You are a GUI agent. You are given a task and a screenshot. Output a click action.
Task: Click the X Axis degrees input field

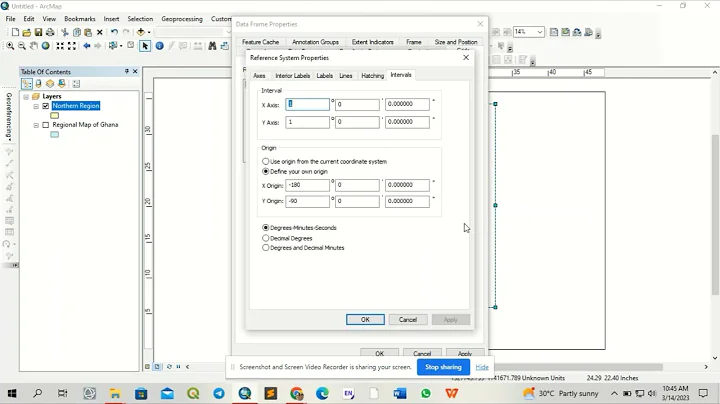(307, 104)
